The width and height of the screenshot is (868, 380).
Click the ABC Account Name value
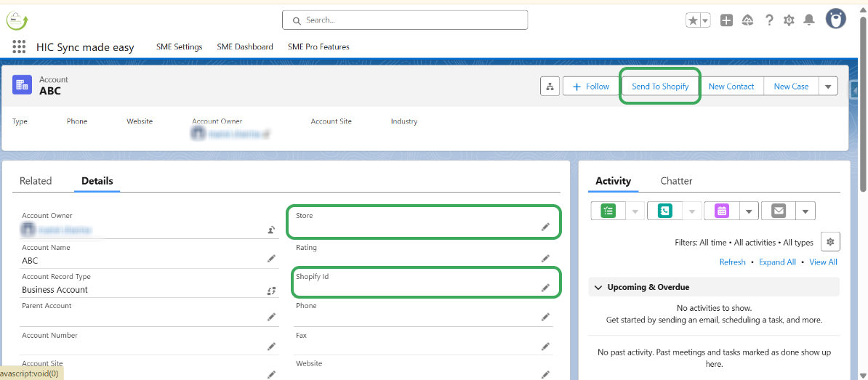30,261
